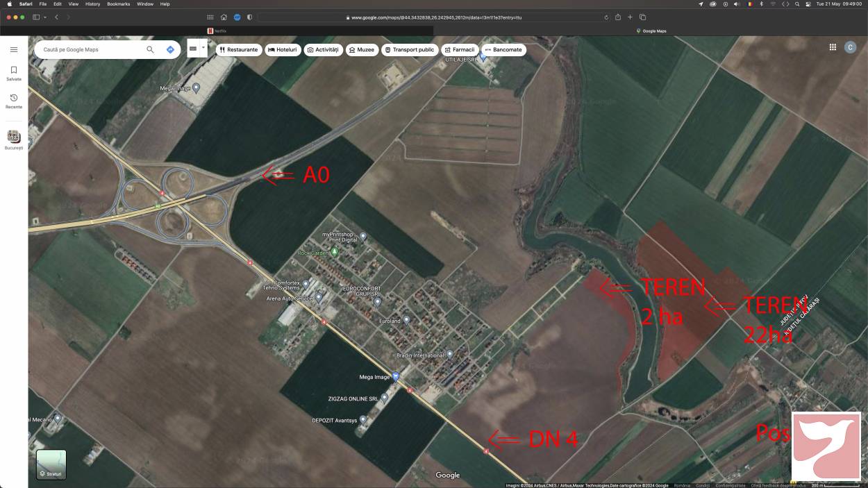This screenshot has height=488, width=868.
Task: Click the Safari privacy shield icon
Action: [x=250, y=17]
